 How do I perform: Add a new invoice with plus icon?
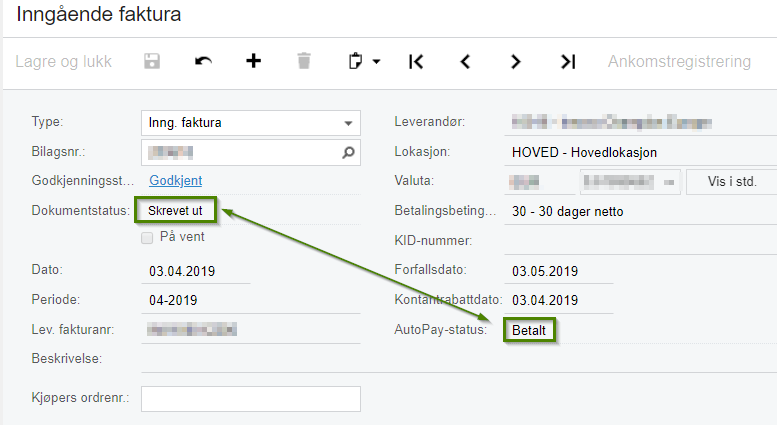click(x=253, y=61)
